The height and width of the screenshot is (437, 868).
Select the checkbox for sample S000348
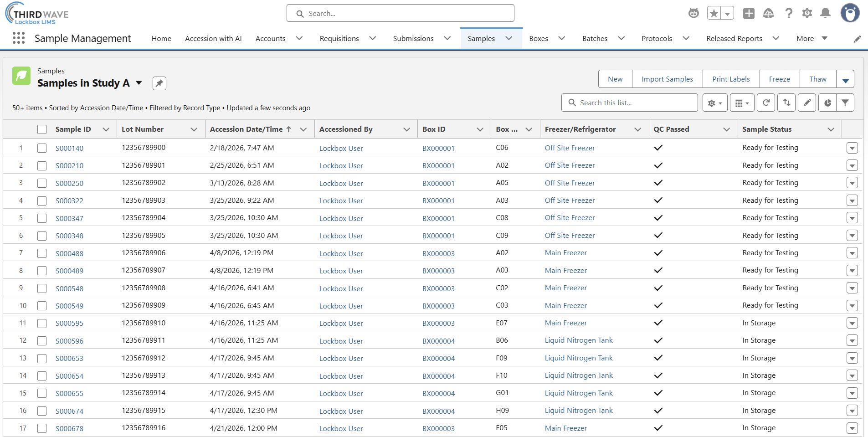tap(42, 236)
